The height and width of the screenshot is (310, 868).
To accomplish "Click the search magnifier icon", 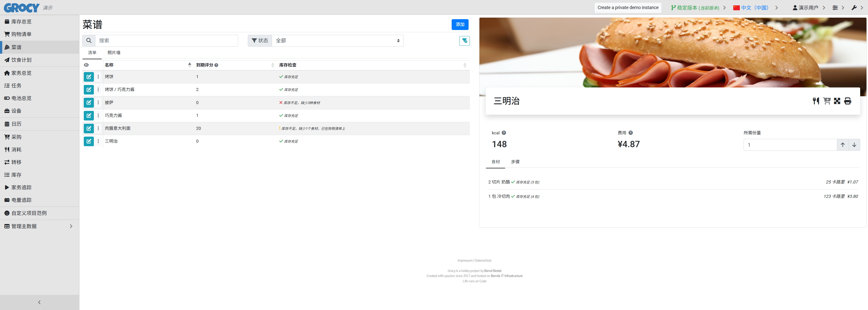I will click(89, 41).
